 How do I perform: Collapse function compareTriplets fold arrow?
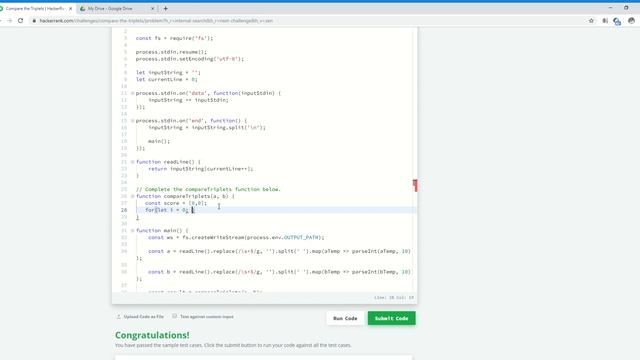point(132,196)
